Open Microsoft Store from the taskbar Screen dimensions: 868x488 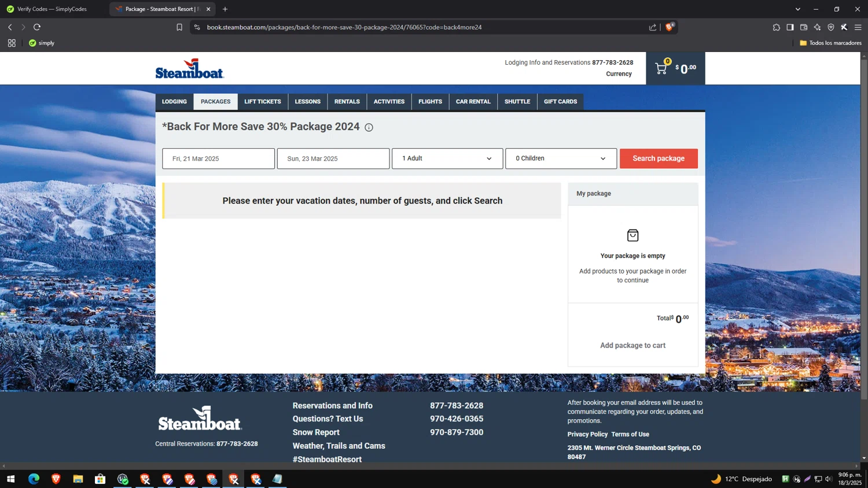tap(100, 479)
